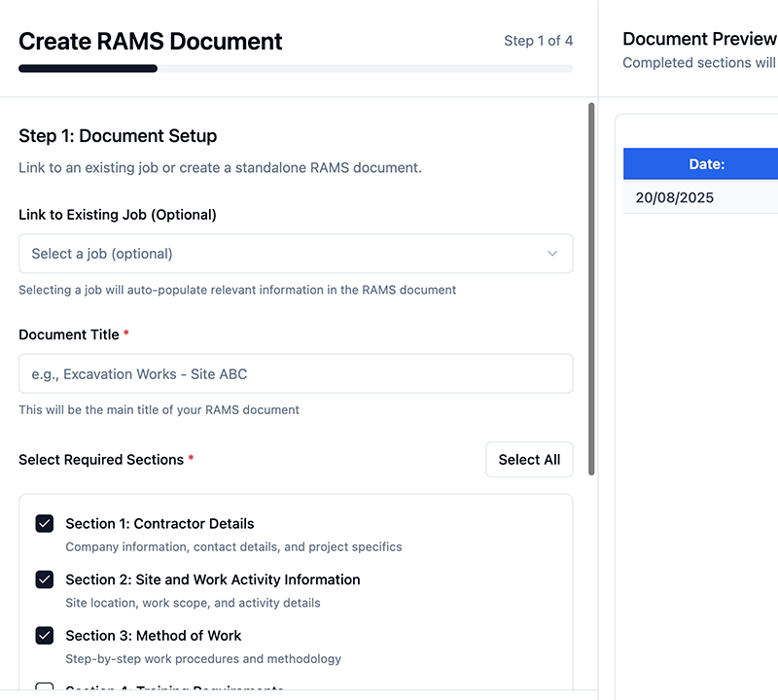The height and width of the screenshot is (700, 778).
Task: Tick the partially visible Section 4 checkbox
Action: tap(45, 689)
